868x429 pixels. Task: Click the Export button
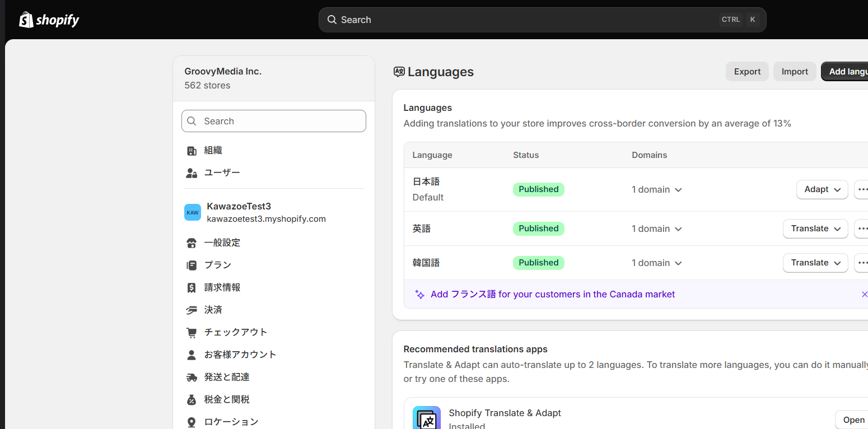(747, 72)
